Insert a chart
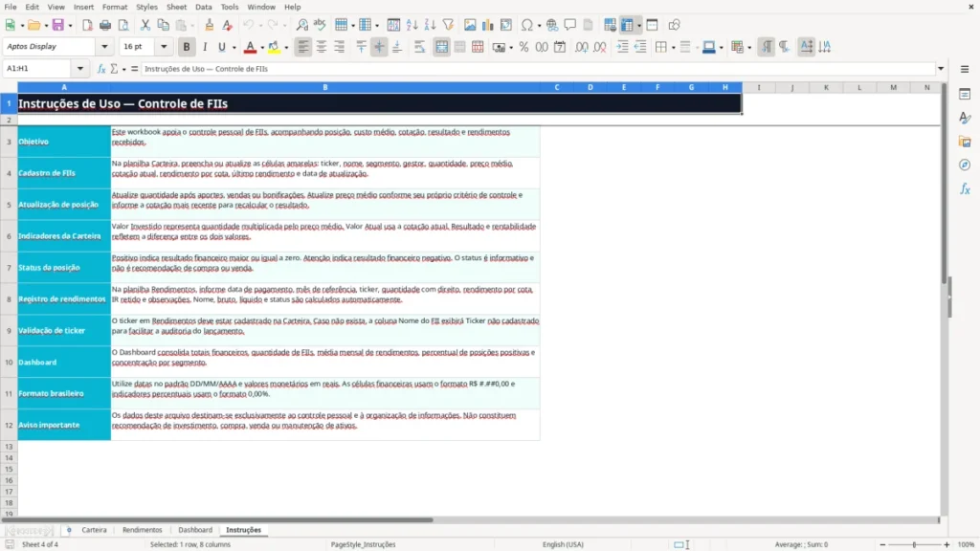The width and height of the screenshot is (980, 551). pyautogui.click(x=488, y=25)
